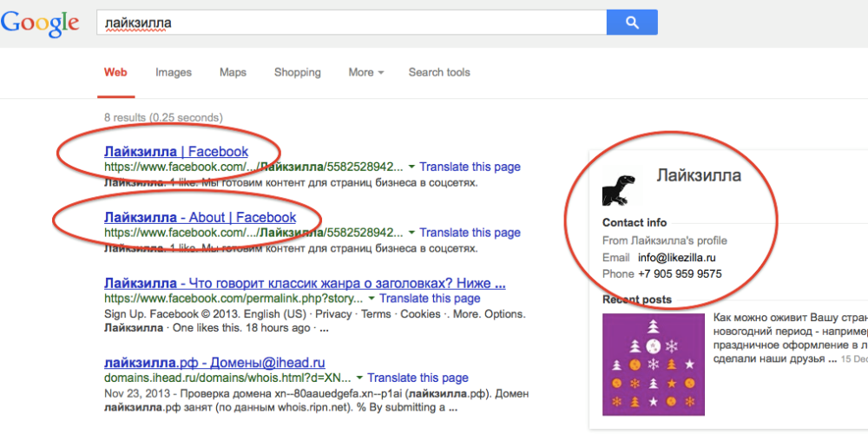Click the Лайкзилла title in the side panel
The height and width of the screenshot is (434, 868).
(699, 176)
